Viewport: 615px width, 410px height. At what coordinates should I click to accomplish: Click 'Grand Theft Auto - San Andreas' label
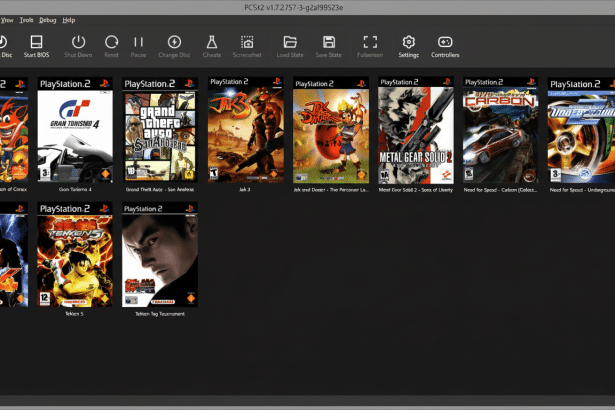point(160,190)
